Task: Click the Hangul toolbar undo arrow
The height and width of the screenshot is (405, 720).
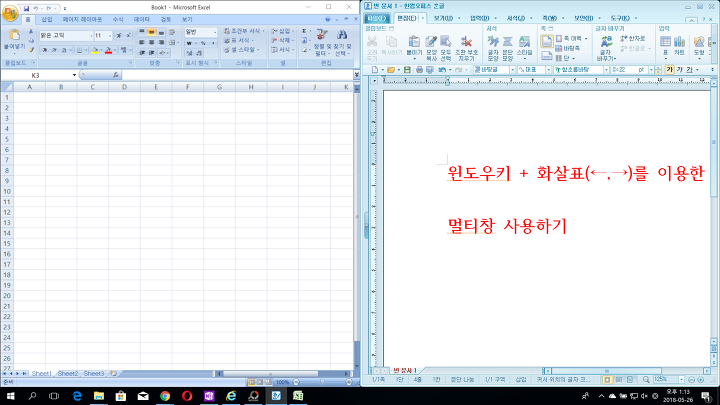Action: click(442, 70)
